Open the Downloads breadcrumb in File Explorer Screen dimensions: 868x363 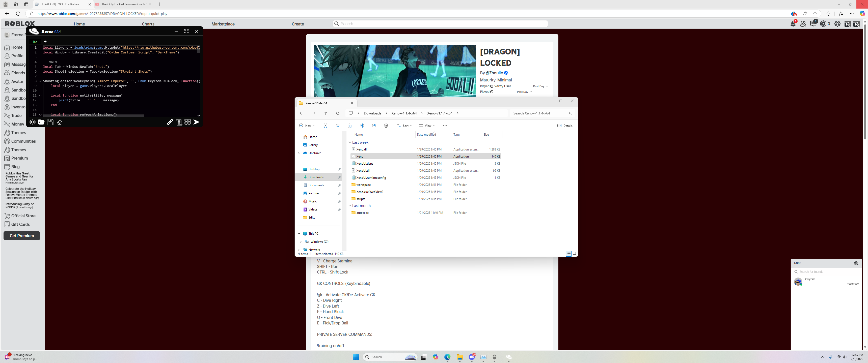[x=372, y=113]
